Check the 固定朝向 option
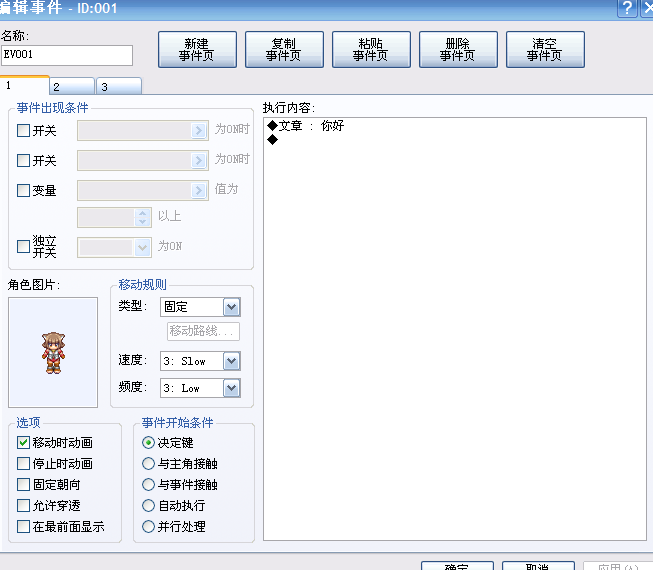 [x=23, y=485]
